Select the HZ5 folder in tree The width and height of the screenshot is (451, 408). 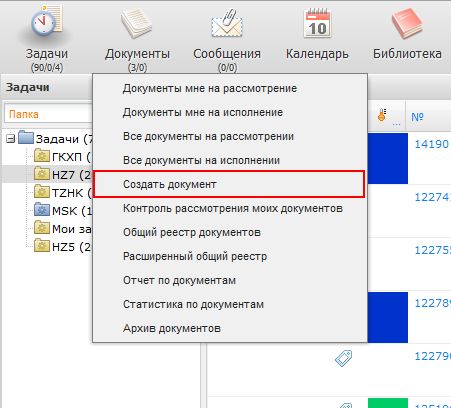click(63, 246)
